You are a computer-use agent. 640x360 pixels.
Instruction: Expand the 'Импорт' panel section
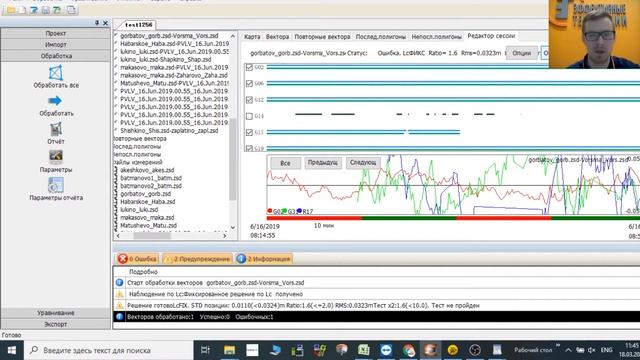pyautogui.click(x=56, y=44)
